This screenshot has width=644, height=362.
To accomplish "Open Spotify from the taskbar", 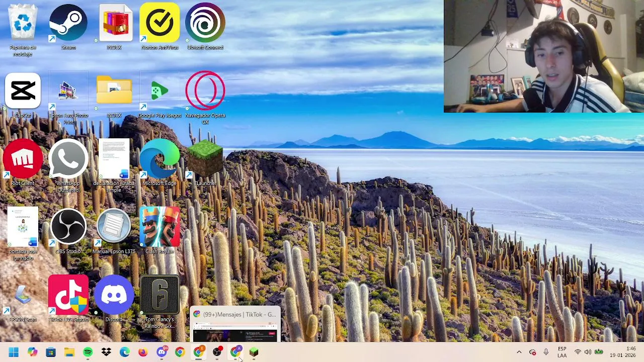I will point(88,352).
